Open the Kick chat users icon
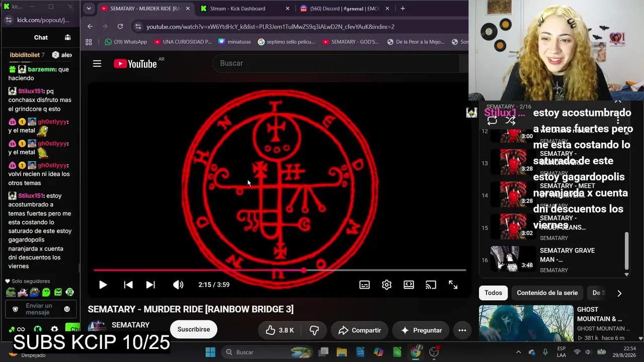The image size is (644, 362). (x=67, y=37)
